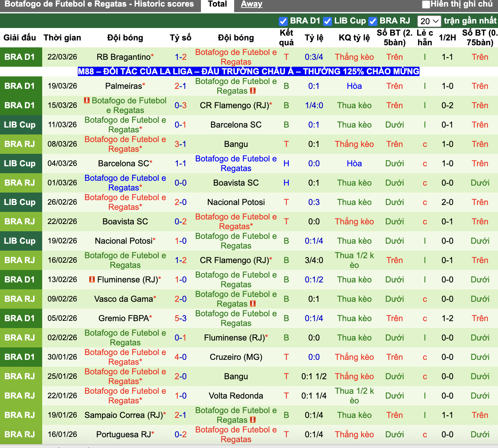Click half-time score 1-2 on 05/02/26 row

click(448, 318)
